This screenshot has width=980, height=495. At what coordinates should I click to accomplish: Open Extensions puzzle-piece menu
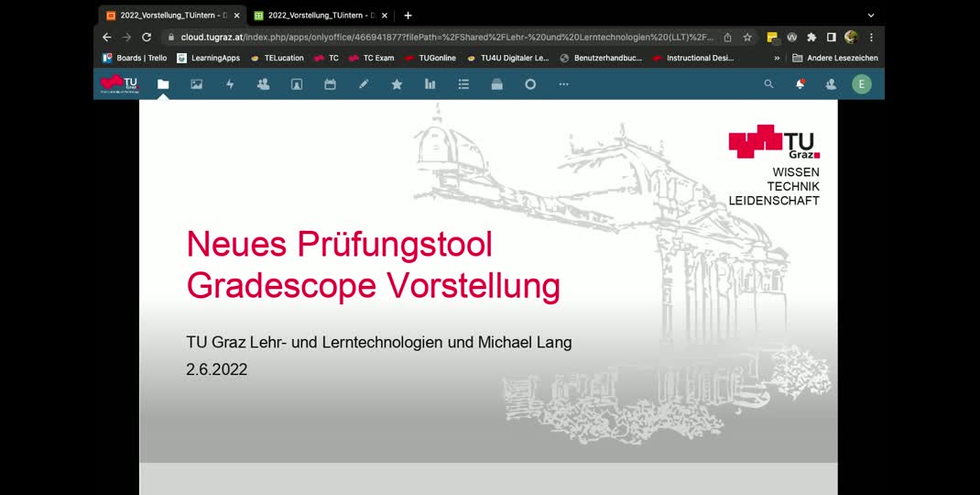(811, 37)
